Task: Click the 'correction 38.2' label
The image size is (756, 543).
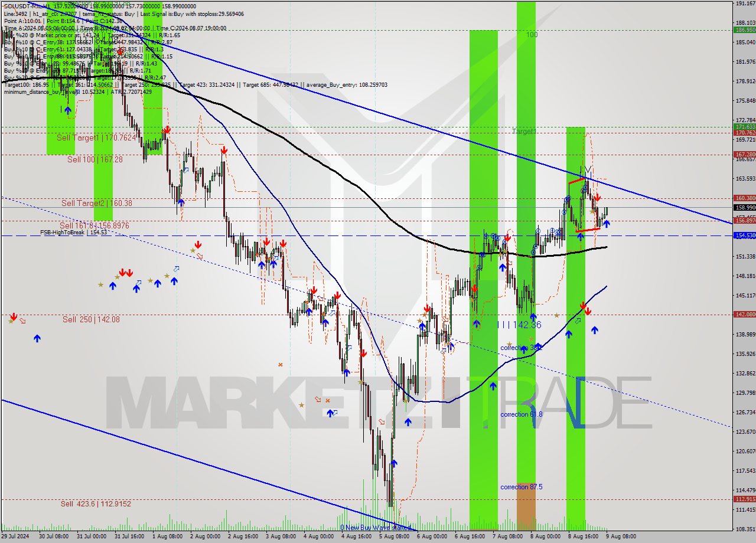Action: pyautogui.click(x=521, y=348)
